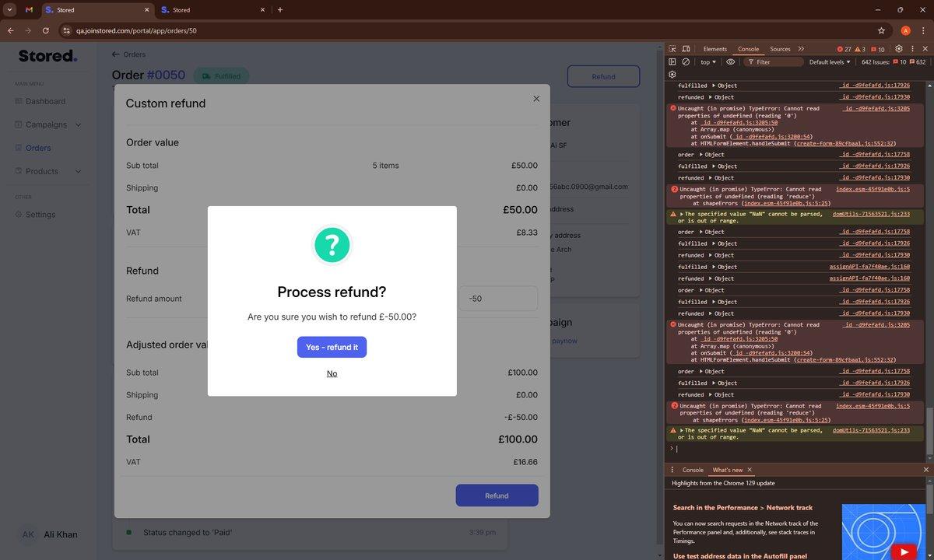Open DevTools settings gear beside the kebab menu
The height and width of the screenshot is (560, 934).
point(898,49)
